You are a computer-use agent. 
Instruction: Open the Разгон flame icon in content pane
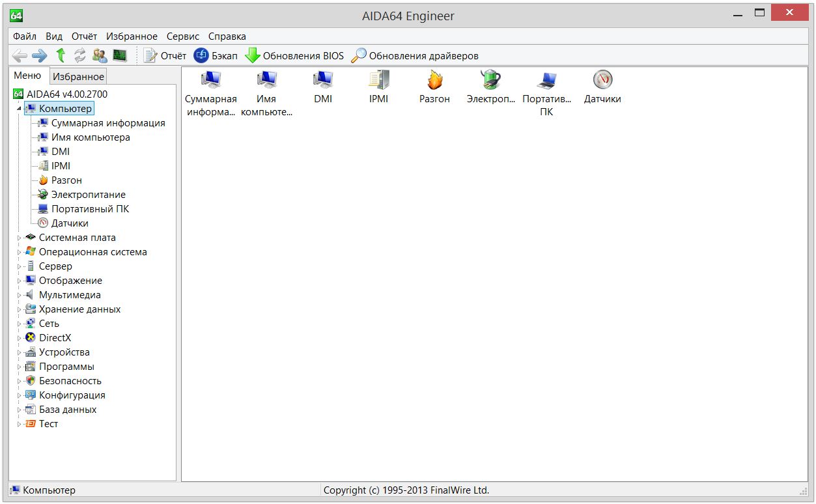click(x=434, y=87)
